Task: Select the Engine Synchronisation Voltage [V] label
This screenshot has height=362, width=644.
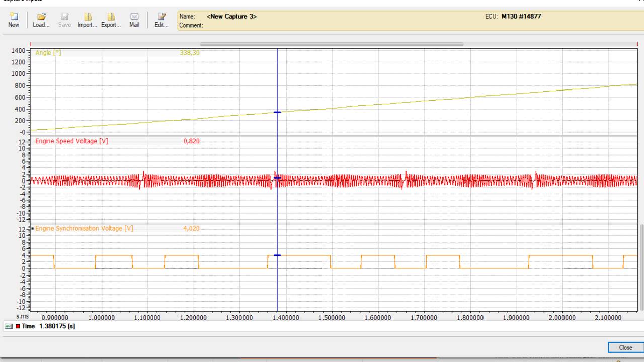Action: 84,228
